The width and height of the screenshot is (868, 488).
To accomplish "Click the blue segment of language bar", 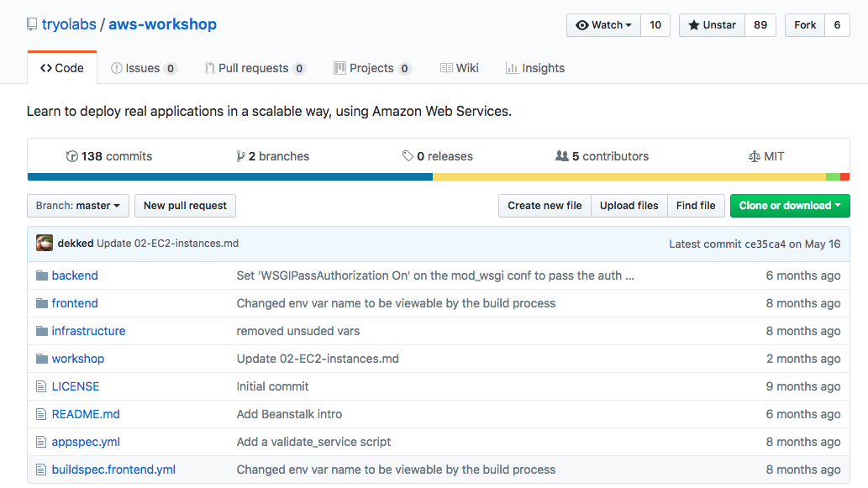I will click(x=229, y=177).
